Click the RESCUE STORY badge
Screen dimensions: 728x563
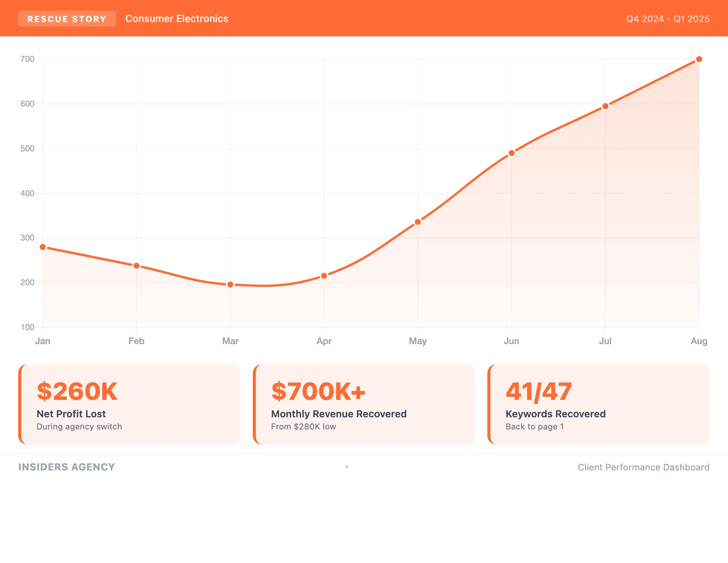pos(67,19)
